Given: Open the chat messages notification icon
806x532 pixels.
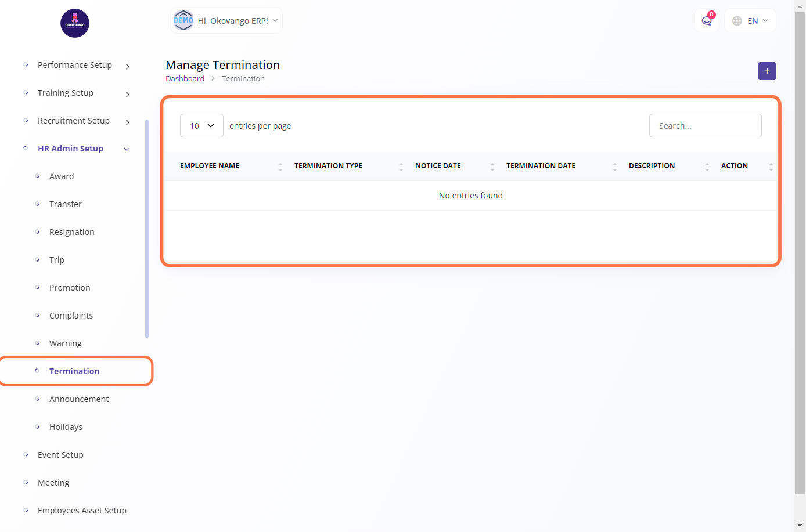Looking at the screenshot, I should coord(707,21).
